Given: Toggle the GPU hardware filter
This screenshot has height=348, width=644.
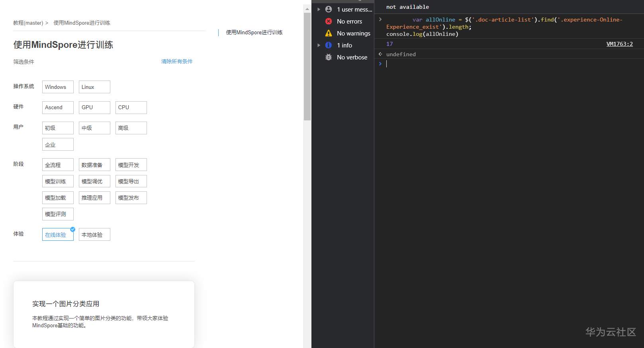Looking at the screenshot, I should (x=94, y=107).
